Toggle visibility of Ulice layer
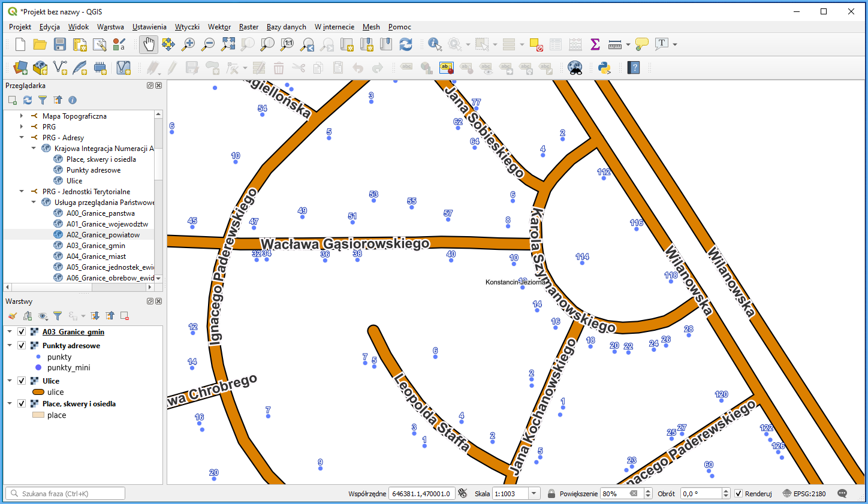Screen dimensions: 868x504 22,381
